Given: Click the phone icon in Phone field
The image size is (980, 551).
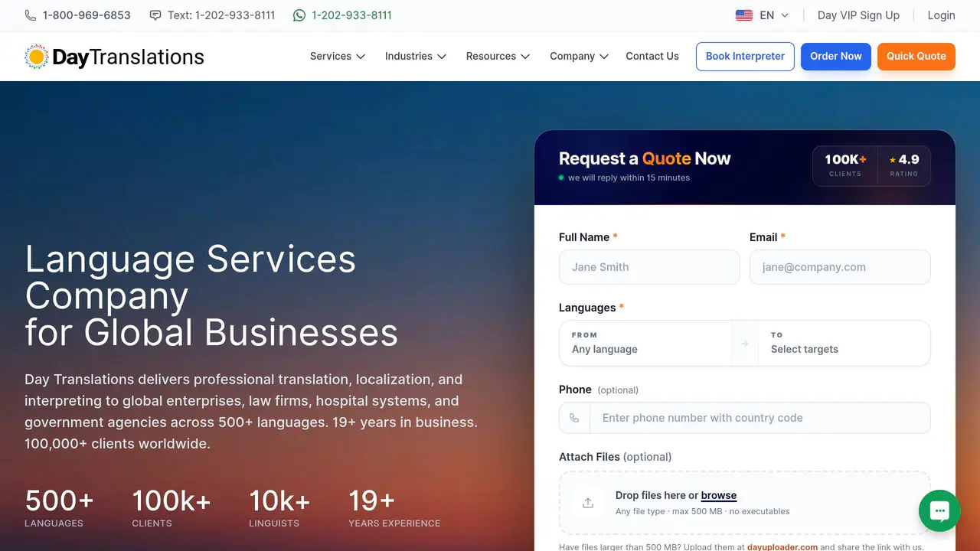Looking at the screenshot, I should pyautogui.click(x=575, y=419).
